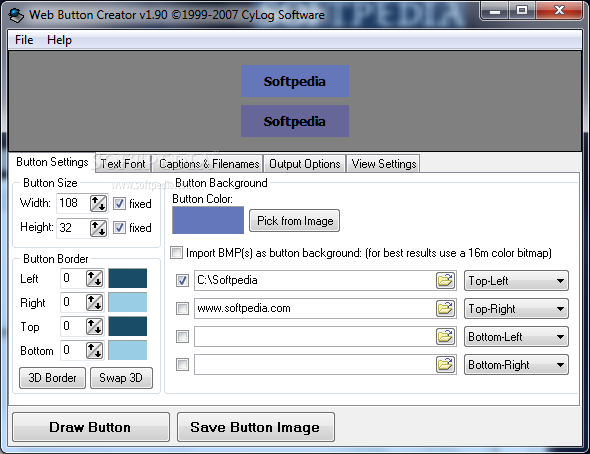Click the Swap 3D button

[121, 378]
